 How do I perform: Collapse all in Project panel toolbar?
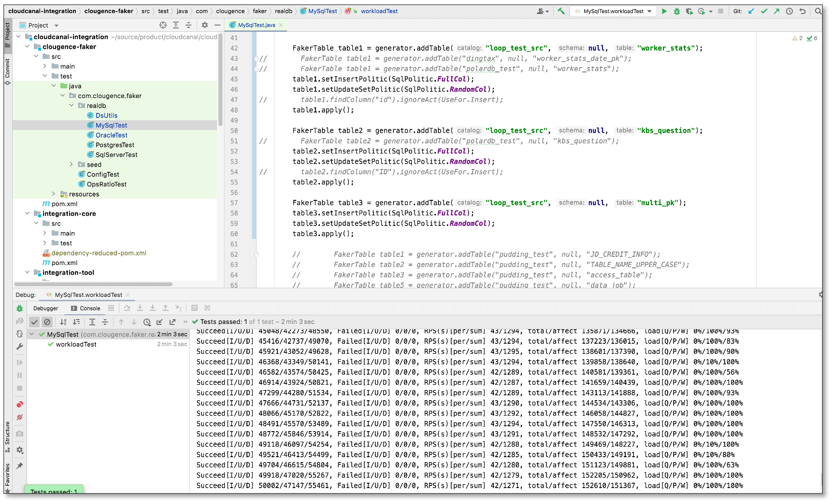tap(188, 25)
